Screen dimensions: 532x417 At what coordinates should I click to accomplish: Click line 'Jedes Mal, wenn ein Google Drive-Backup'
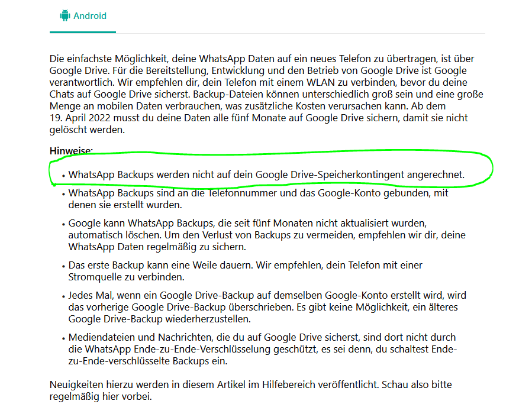click(x=267, y=295)
